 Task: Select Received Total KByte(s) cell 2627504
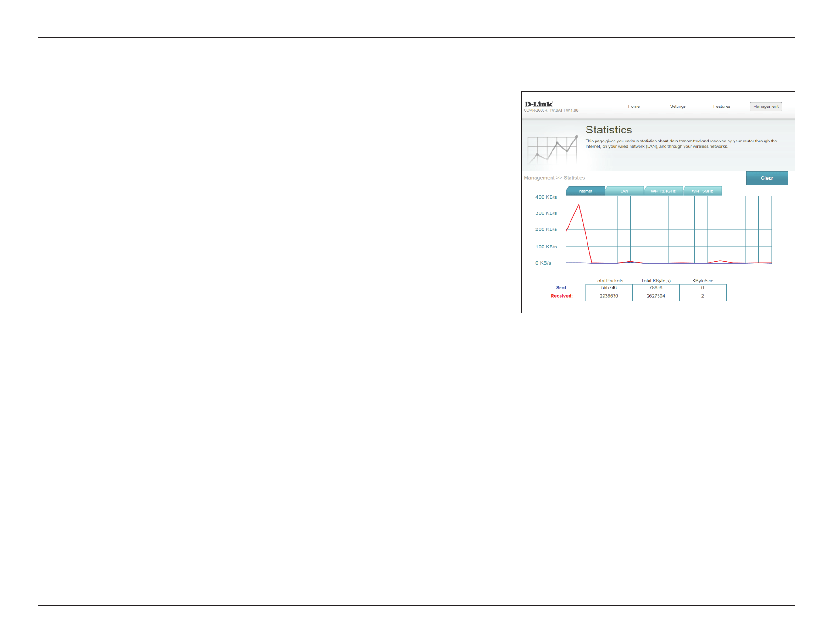(656, 296)
